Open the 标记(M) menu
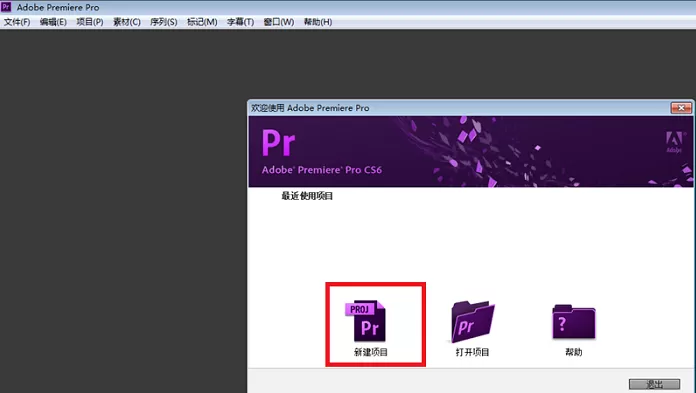Screen dimensions: 696x393 coord(202,22)
